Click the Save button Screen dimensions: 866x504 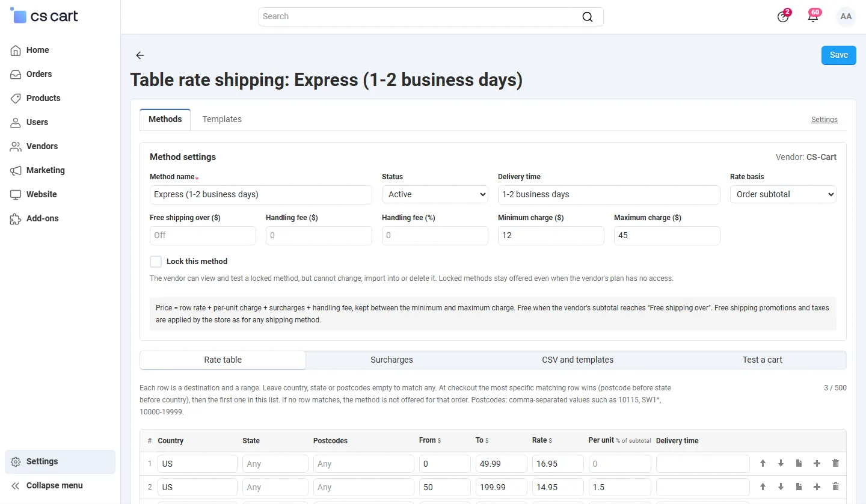838,55
